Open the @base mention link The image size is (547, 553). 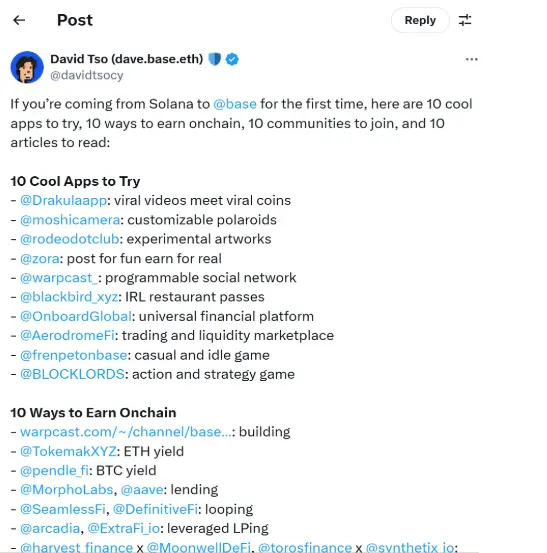[235, 104]
